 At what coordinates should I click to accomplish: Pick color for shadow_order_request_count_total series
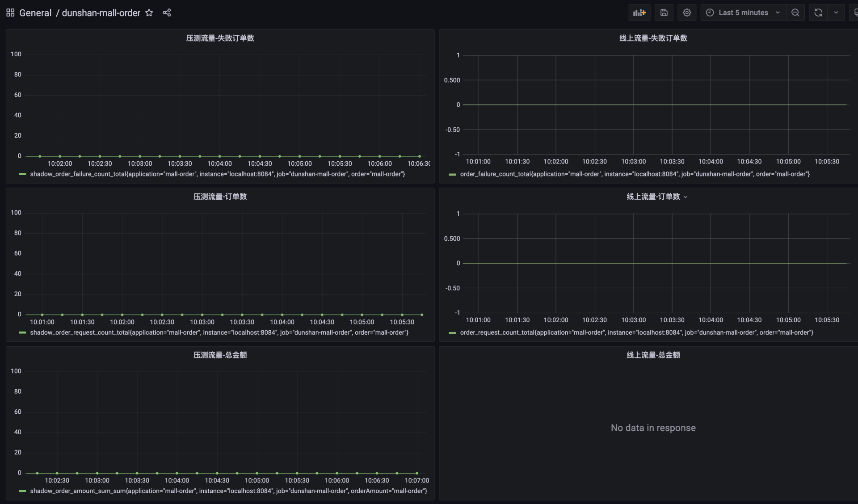(x=22, y=333)
